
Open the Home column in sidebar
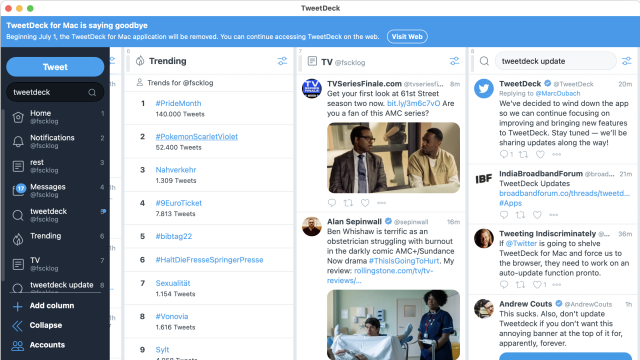(55, 117)
